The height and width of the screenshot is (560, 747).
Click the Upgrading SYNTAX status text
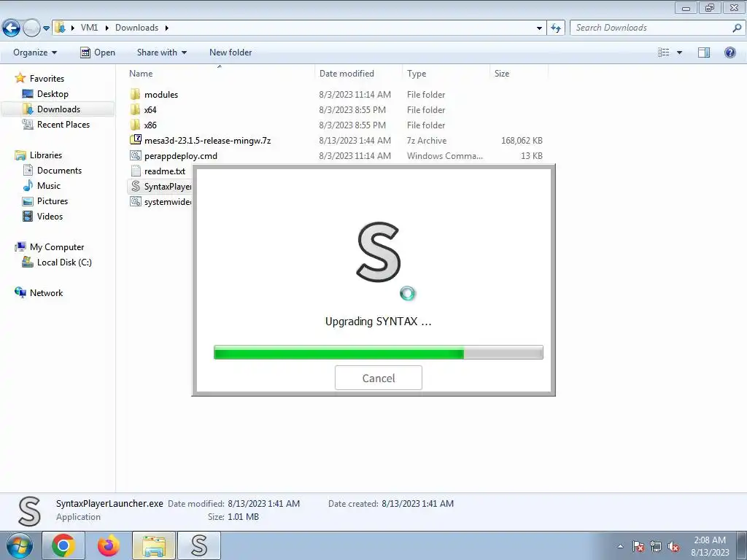point(379,322)
